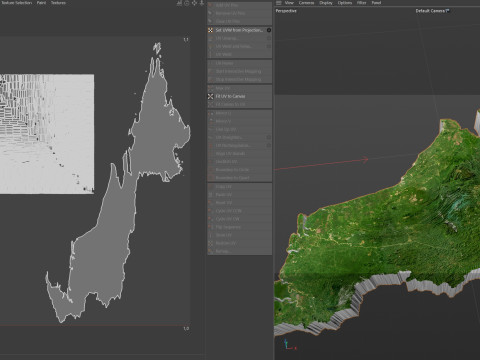This screenshot has height=360, width=480.
Task: Click the texture view move navigation icon
Action: click(x=194, y=3)
